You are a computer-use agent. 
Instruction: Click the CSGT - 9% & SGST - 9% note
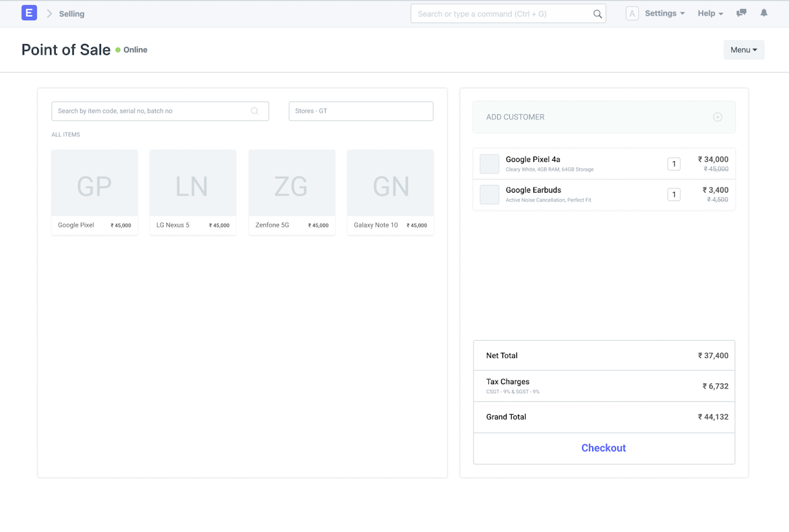513,392
